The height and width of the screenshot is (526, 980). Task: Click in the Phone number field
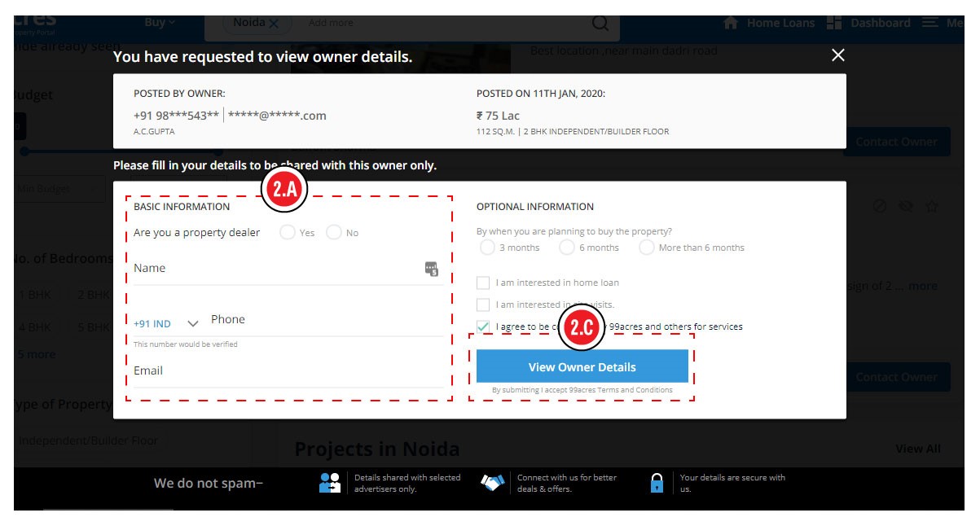(326, 320)
